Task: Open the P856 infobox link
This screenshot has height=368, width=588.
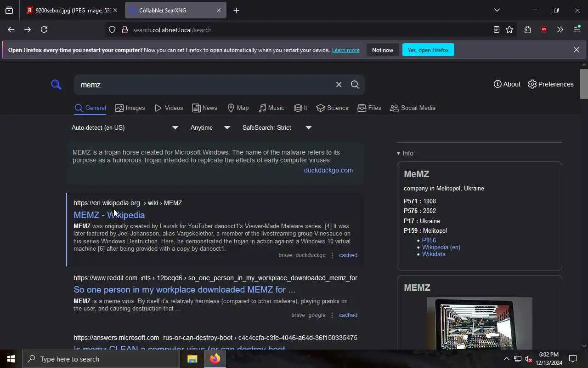Action: click(x=429, y=240)
